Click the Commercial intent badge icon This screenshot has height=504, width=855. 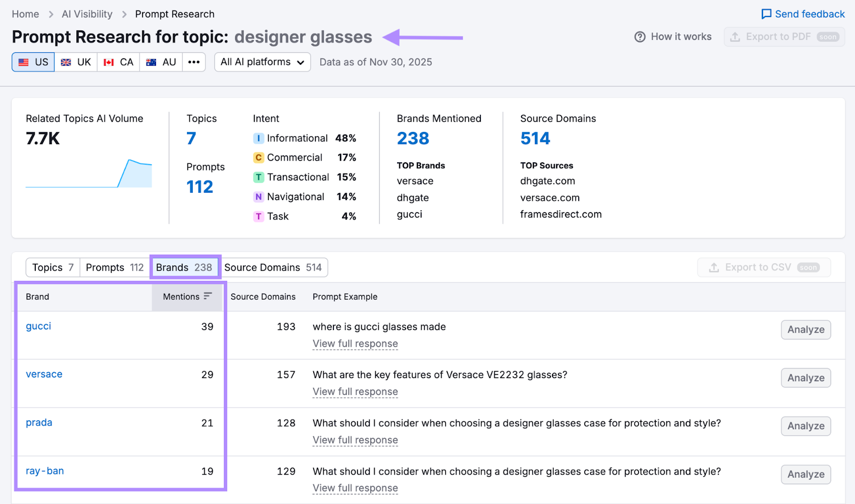coord(259,157)
